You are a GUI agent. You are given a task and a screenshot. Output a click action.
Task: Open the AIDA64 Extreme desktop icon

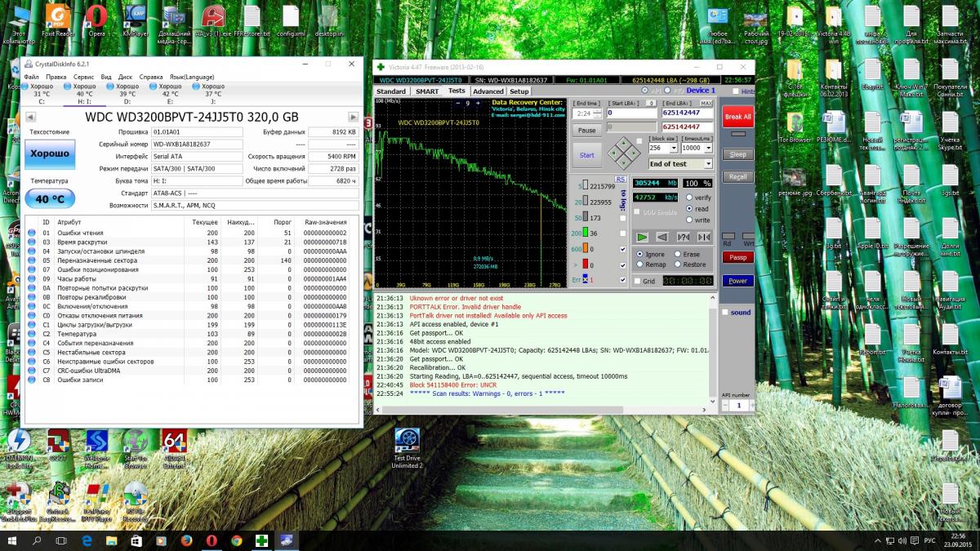(x=174, y=447)
